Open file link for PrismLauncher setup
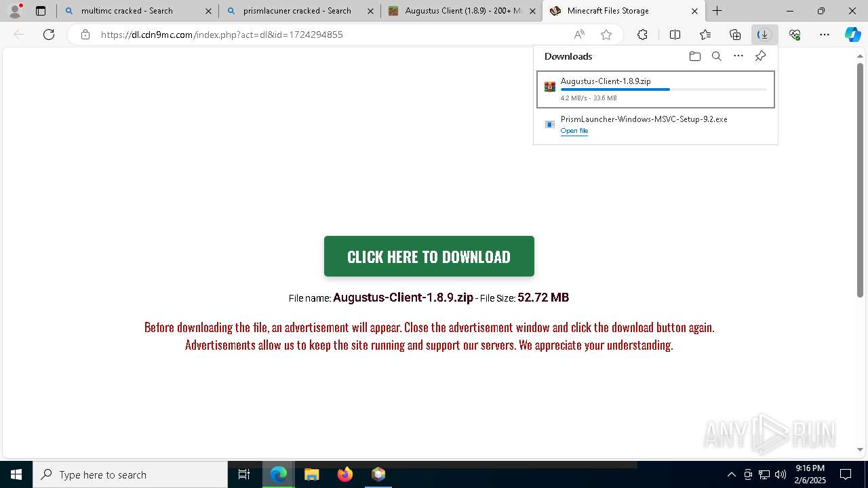Screen dimensions: 868x488 pyautogui.click(x=574, y=131)
